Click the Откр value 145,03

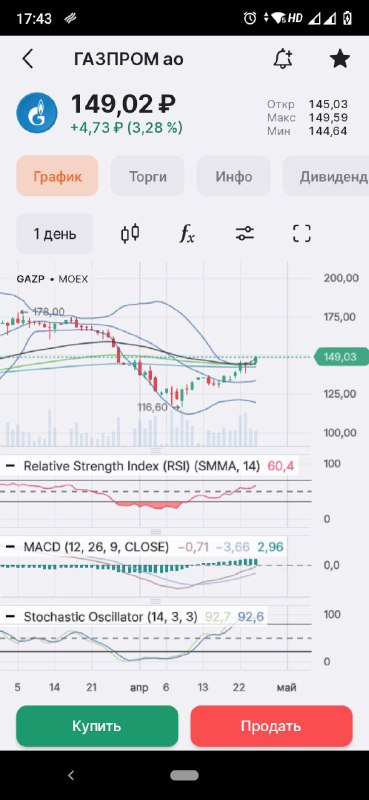click(328, 105)
